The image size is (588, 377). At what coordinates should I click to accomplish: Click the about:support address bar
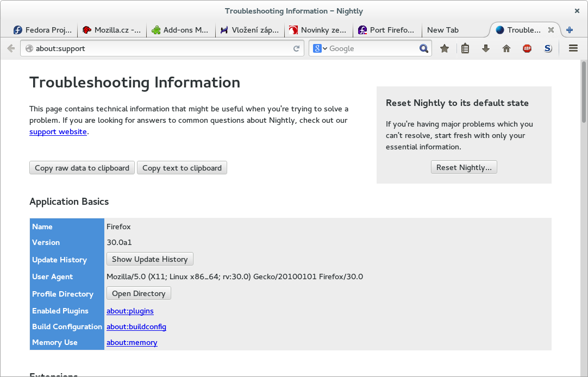162,48
